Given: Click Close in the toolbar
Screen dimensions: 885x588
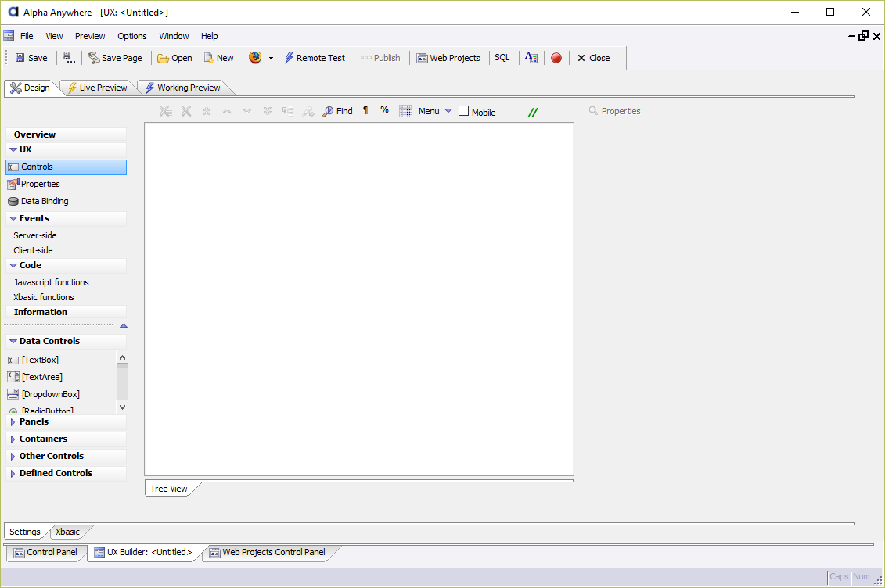Looking at the screenshot, I should point(593,58).
